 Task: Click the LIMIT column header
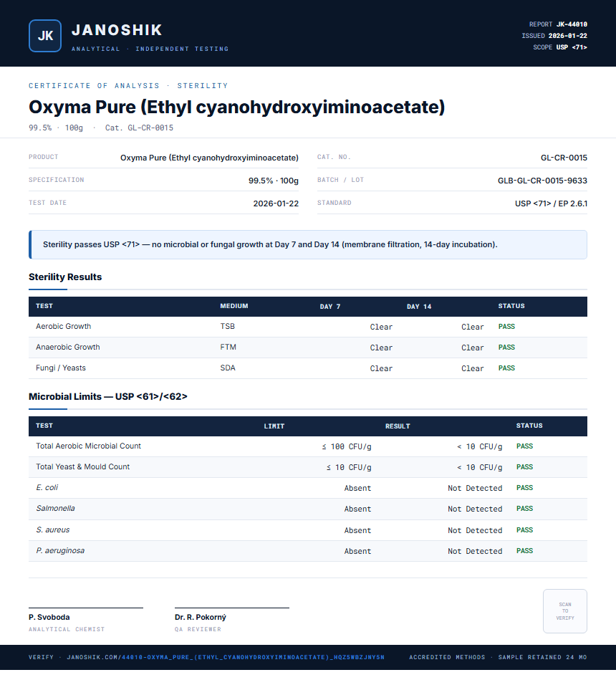click(x=274, y=426)
